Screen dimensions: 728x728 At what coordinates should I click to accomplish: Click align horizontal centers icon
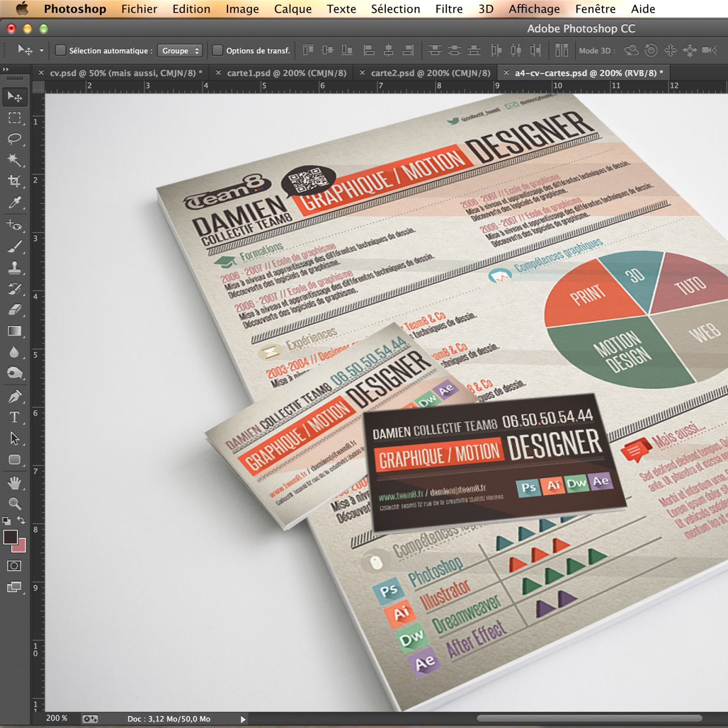coord(388,50)
